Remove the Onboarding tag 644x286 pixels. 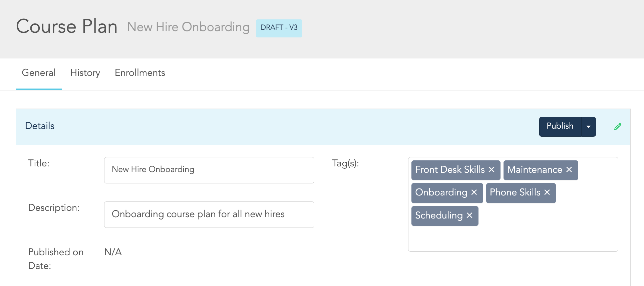(x=474, y=192)
